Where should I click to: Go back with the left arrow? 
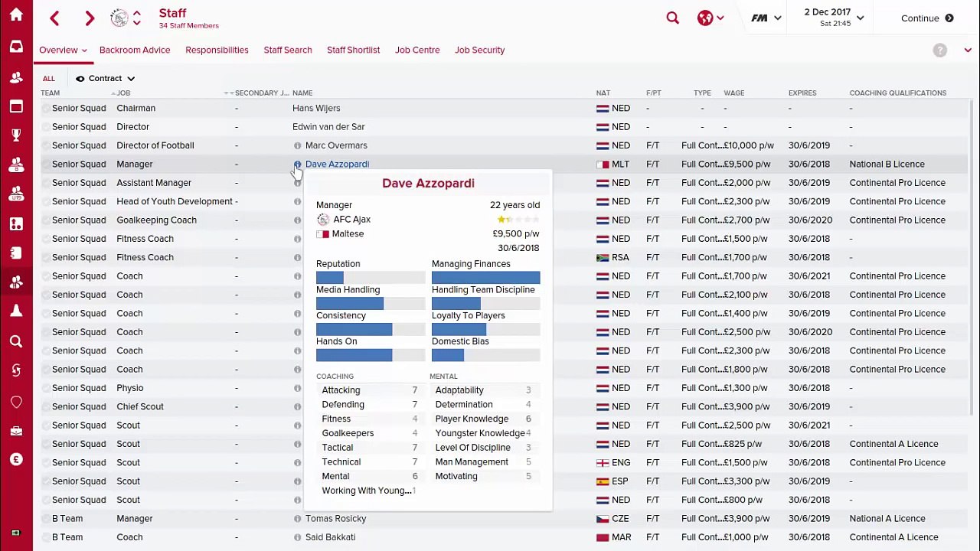[x=54, y=18]
